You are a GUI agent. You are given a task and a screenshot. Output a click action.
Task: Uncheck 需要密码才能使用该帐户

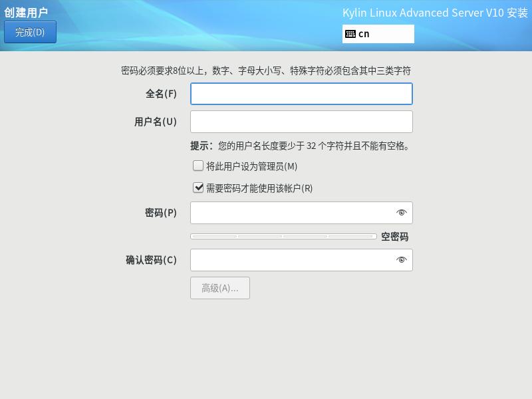(198, 188)
